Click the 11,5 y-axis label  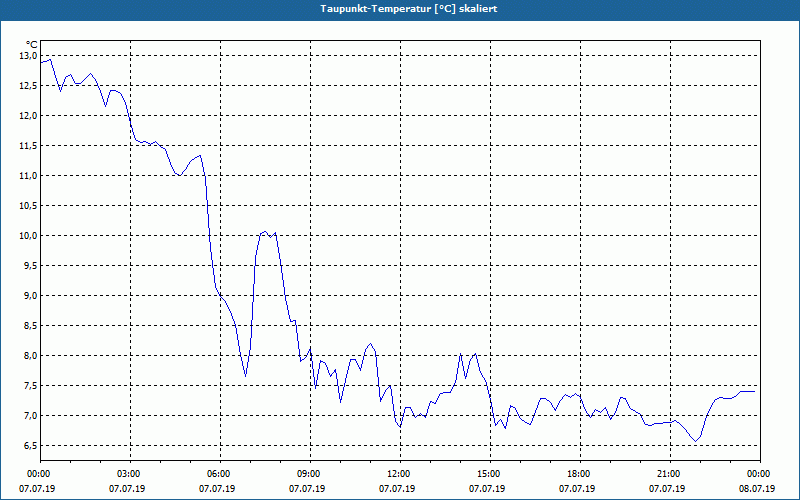[28, 146]
